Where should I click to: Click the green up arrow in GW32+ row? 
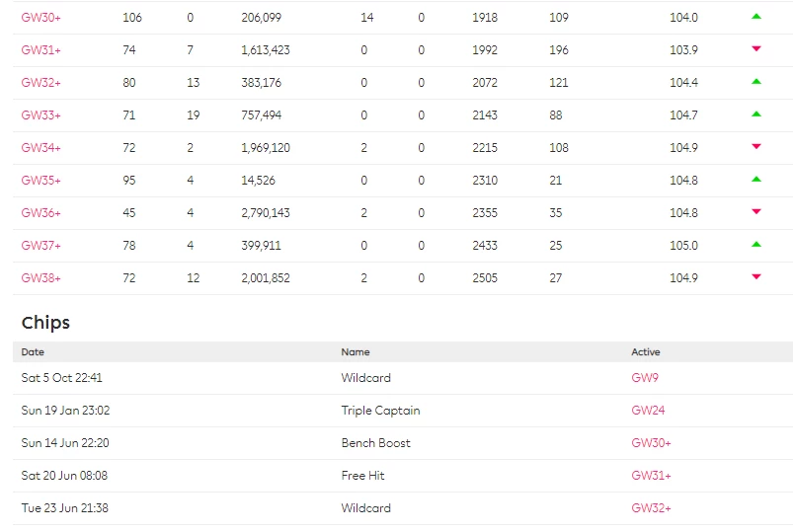[x=756, y=82]
